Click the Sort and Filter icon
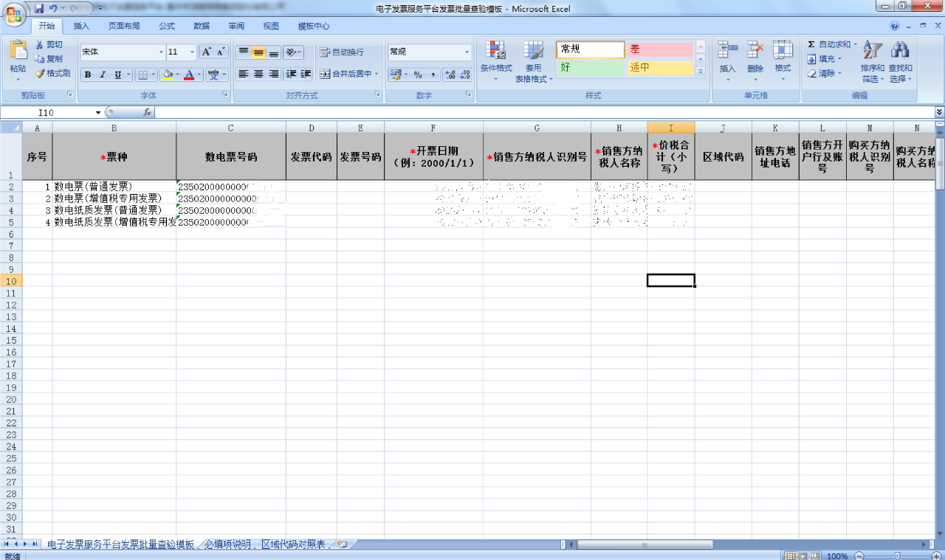 click(x=872, y=51)
